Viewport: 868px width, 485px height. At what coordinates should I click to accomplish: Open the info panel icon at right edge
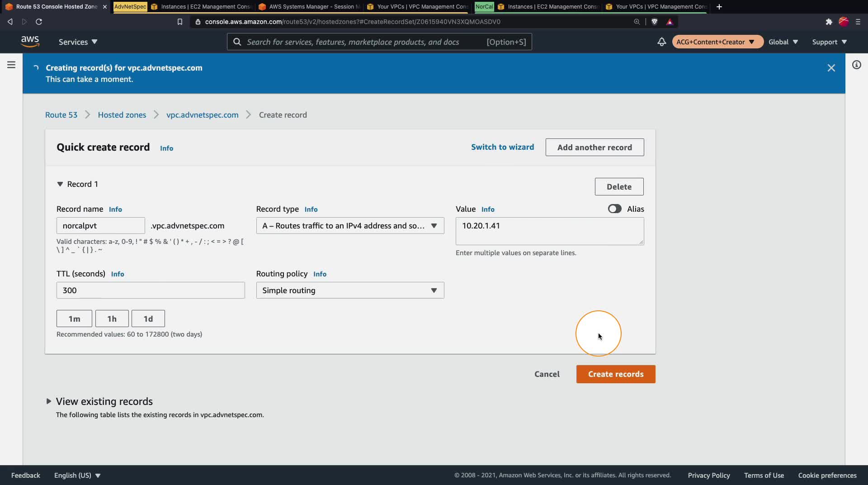(x=856, y=65)
